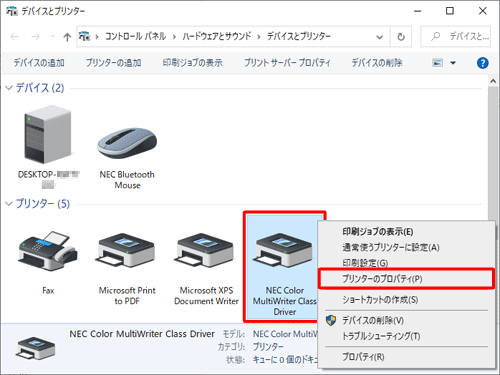Select the Fax printer icon

coord(48,251)
